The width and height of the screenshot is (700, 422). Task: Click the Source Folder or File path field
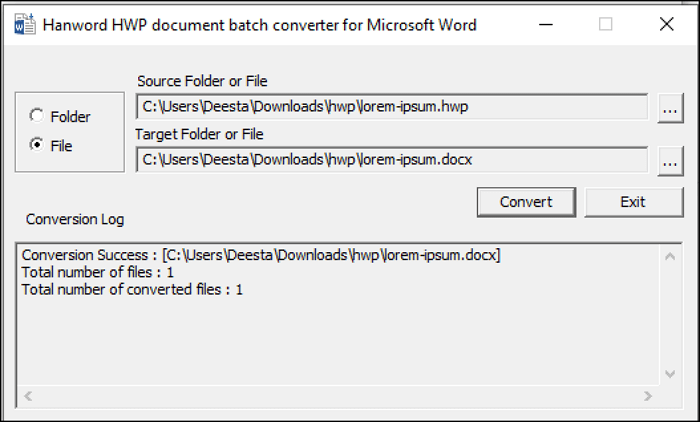391,107
